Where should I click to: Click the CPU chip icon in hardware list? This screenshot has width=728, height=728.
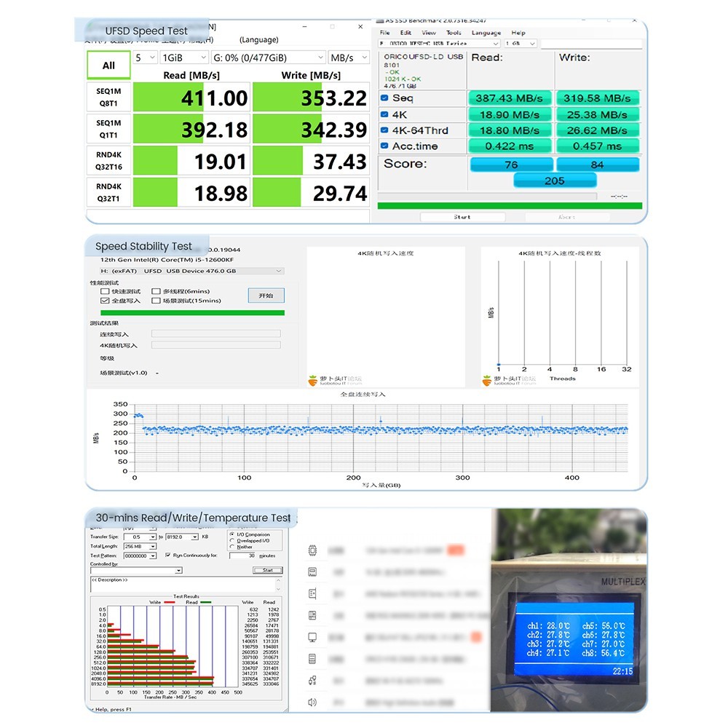click(x=312, y=550)
